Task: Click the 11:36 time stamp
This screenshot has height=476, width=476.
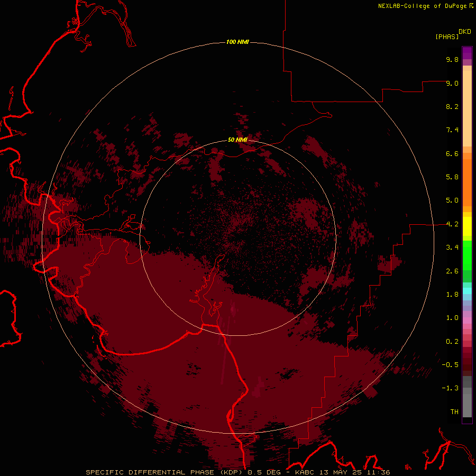Action: tap(378, 472)
